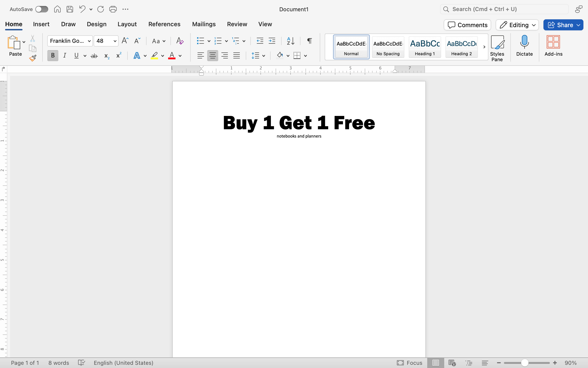
Task: Click the Search (Cmd + Ctrl + U) field
Action: click(x=504, y=9)
